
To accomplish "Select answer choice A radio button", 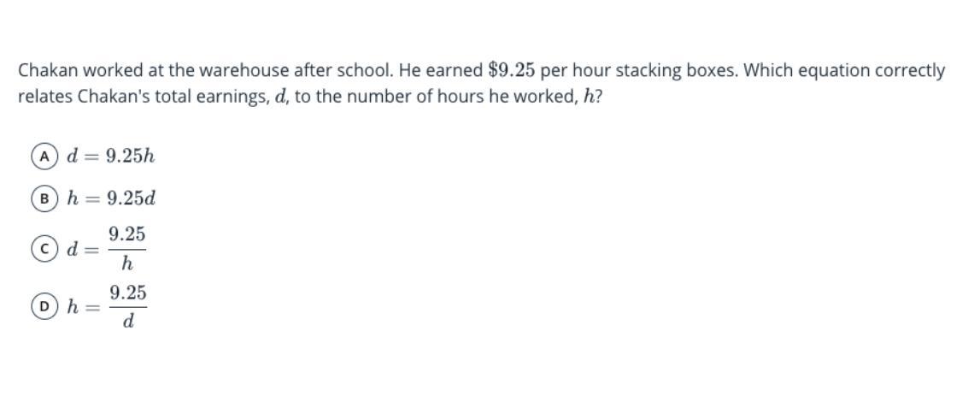I will (44, 157).
